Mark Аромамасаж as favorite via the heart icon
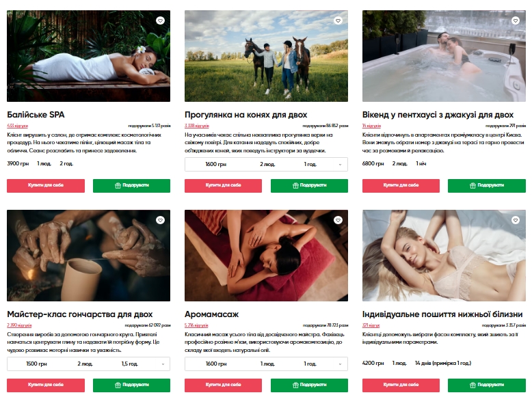The height and width of the screenshot is (395, 532). tap(338, 220)
